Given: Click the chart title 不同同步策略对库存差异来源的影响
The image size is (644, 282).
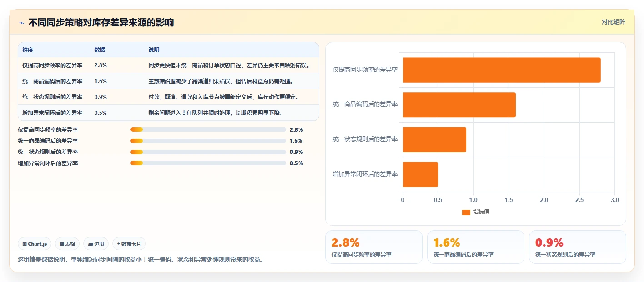Looking at the screenshot, I should 101,22.
